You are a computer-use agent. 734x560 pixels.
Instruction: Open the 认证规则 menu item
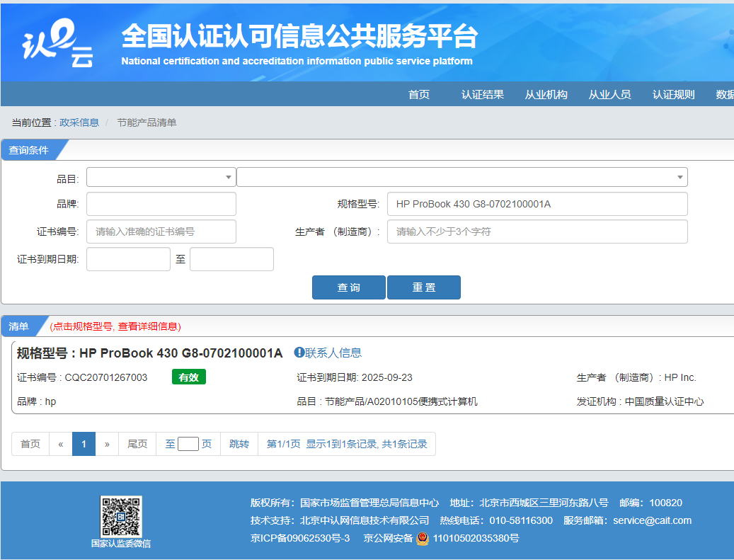pos(674,95)
